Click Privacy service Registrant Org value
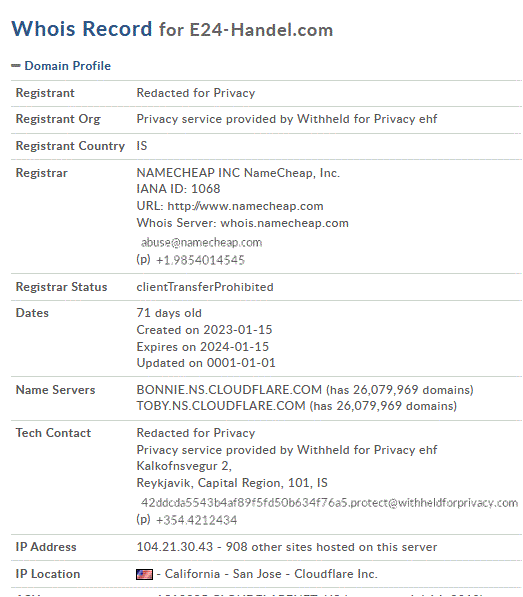Image resolution: width=523 pixels, height=597 pixels. tap(287, 119)
